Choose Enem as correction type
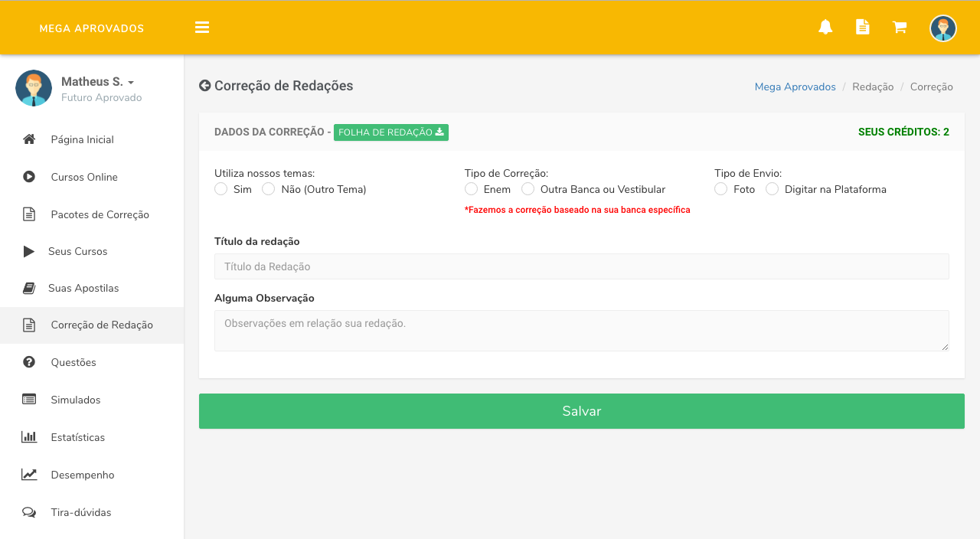 point(472,189)
